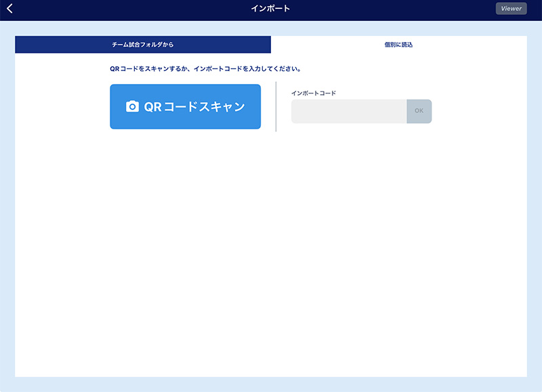Focus the インポートコード text input field
The image size is (542, 392).
click(348, 112)
